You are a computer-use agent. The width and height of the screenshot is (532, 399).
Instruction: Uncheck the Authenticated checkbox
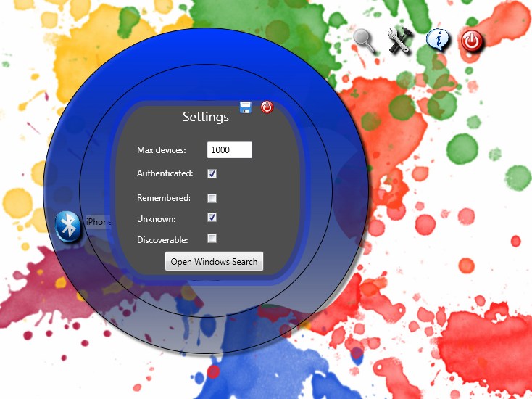(212, 173)
